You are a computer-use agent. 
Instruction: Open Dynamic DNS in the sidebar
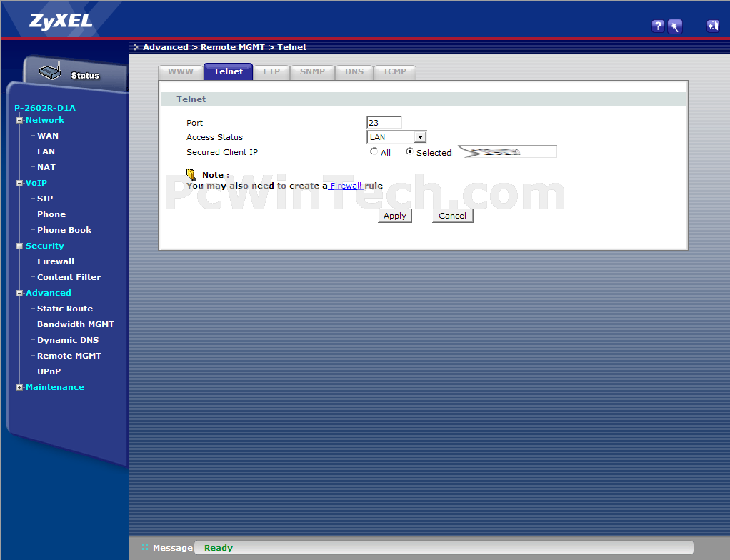pyautogui.click(x=68, y=340)
